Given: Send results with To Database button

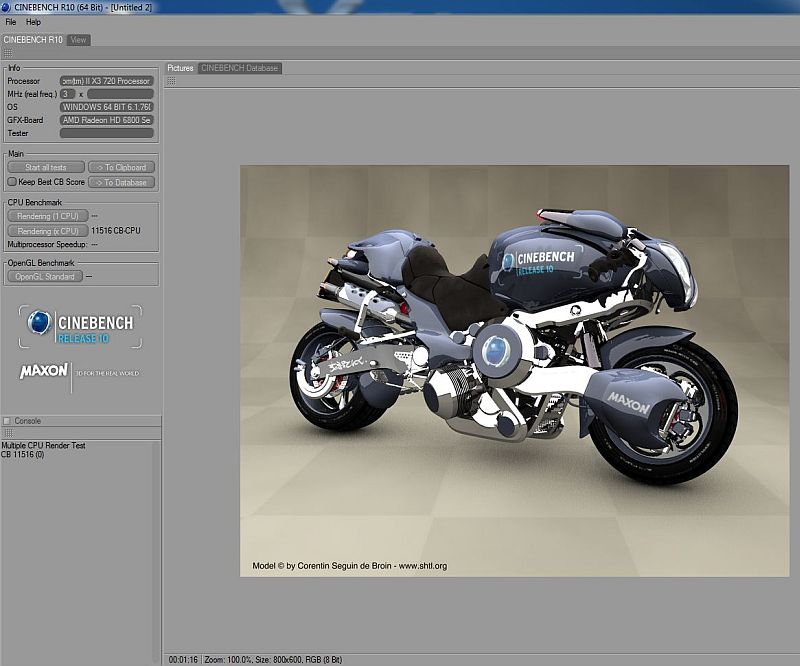Looking at the screenshot, I should tap(121, 182).
